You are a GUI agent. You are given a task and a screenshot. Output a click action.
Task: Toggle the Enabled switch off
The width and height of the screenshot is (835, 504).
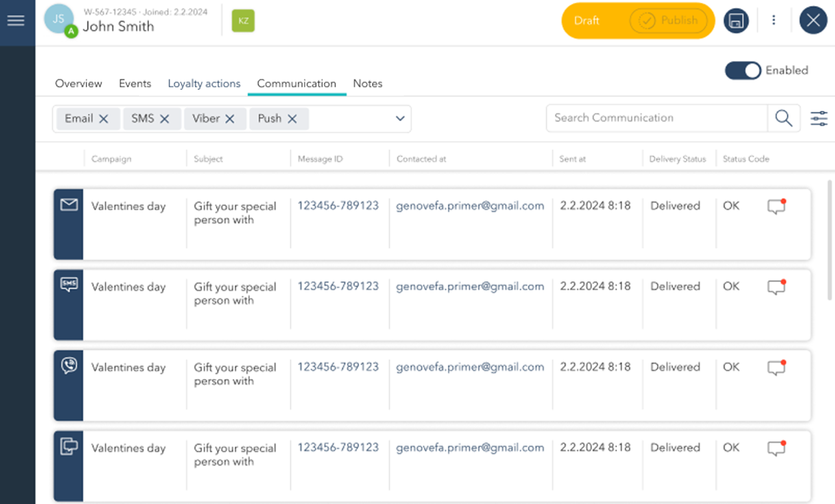pos(743,70)
